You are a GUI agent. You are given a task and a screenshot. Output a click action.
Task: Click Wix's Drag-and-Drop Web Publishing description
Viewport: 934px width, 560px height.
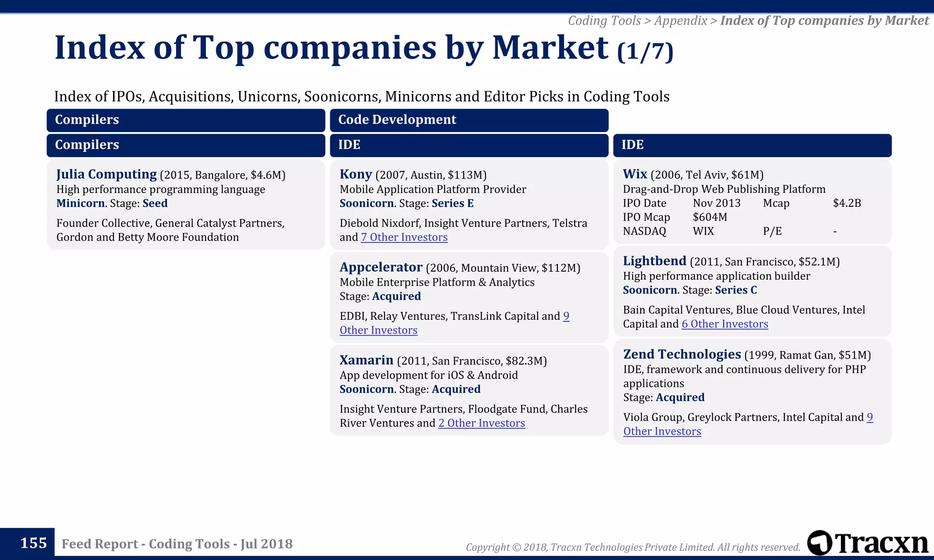pos(724,189)
